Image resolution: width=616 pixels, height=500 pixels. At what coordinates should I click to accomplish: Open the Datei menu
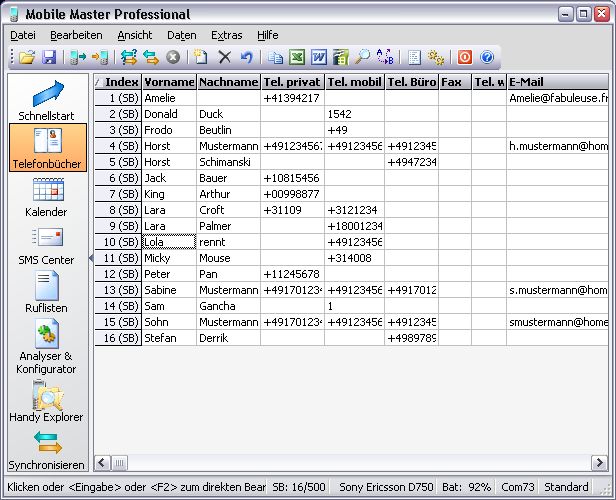click(22, 34)
